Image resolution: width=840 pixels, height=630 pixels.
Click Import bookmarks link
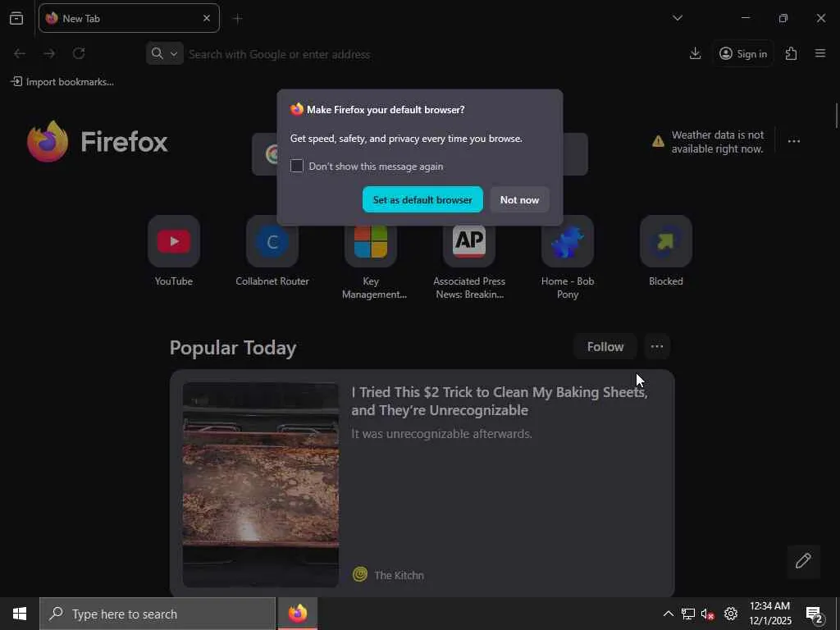click(x=62, y=82)
